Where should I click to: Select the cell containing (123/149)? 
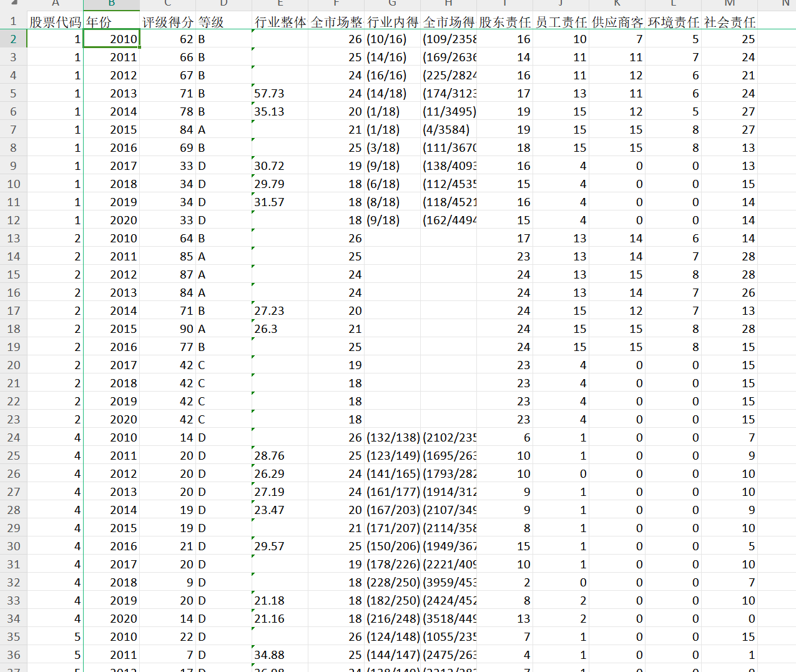click(392, 455)
